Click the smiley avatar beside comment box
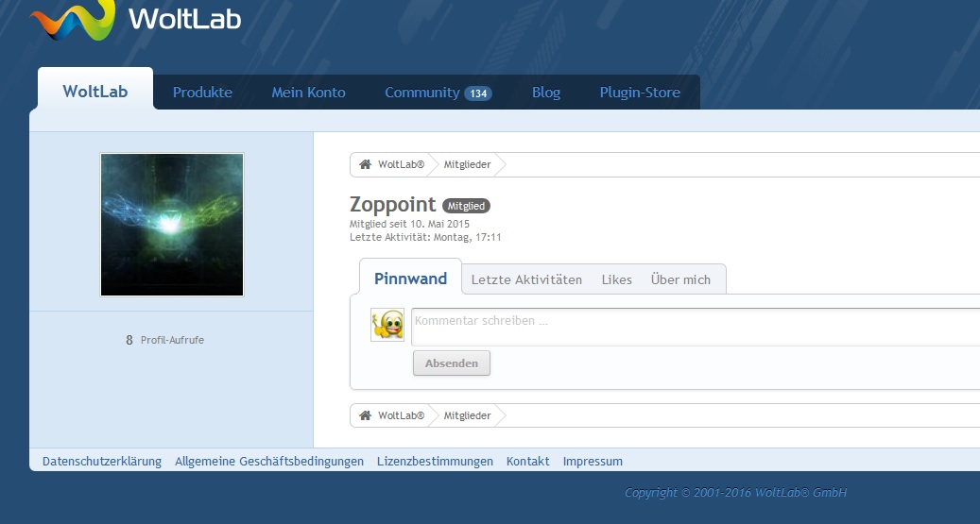This screenshot has height=524, width=980. (387, 325)
